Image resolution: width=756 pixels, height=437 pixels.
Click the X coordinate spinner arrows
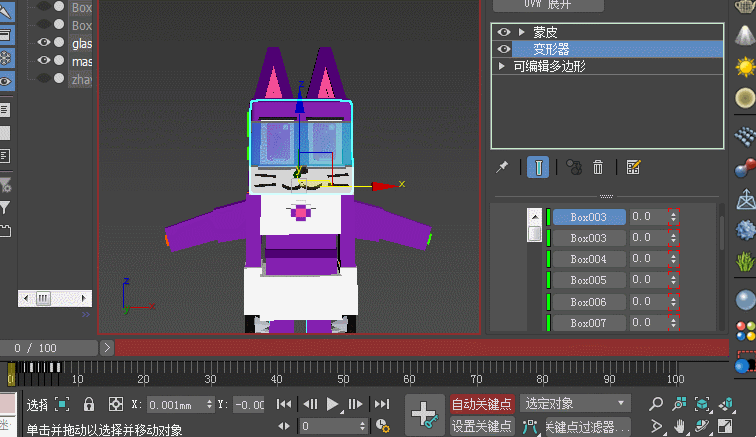209,404
